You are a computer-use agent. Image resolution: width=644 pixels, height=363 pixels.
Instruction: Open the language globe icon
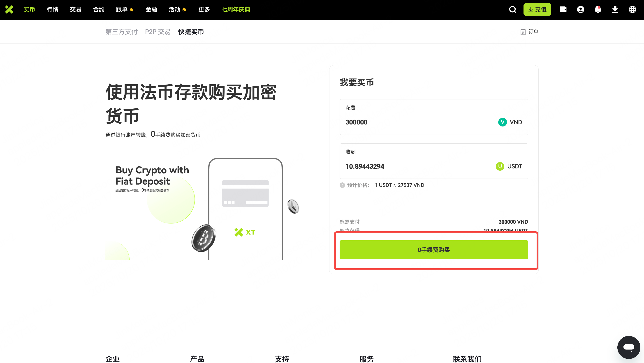point(632,9)
